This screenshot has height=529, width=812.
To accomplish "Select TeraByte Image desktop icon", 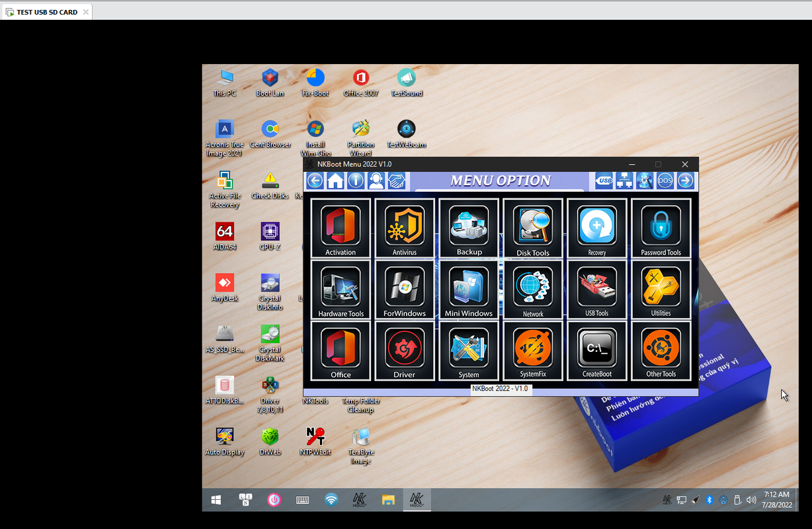I will (x=361, y=446).
